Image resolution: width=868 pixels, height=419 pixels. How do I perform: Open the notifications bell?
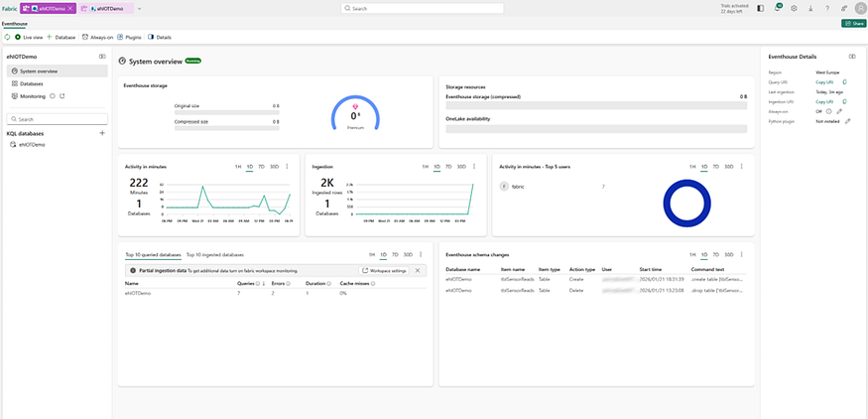(778, 8)
